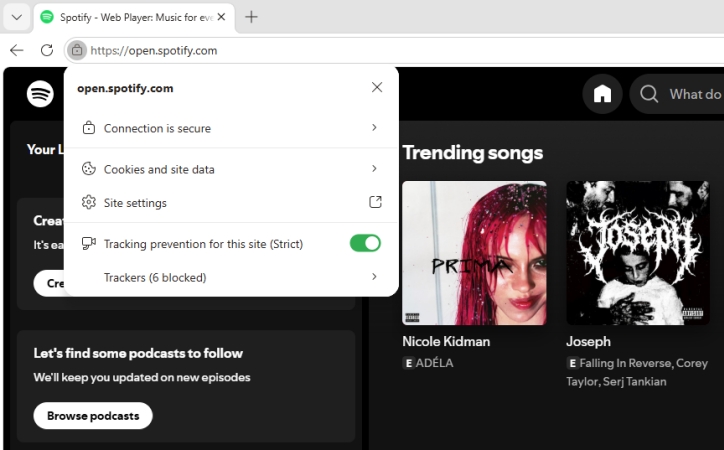The width and height of the screenshot is (724, 450).
Task: Expand Cookies and site data chevron
Action: click(374, 168)
